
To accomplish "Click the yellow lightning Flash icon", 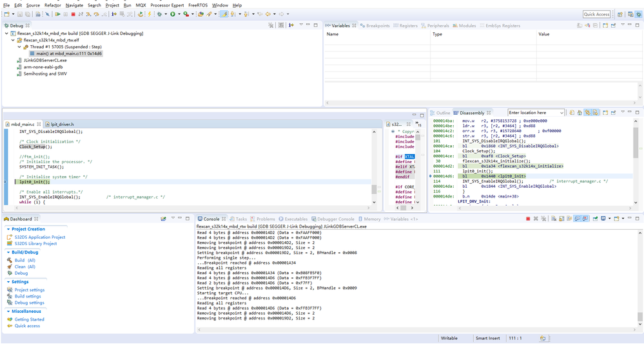I will click(149, 14).
